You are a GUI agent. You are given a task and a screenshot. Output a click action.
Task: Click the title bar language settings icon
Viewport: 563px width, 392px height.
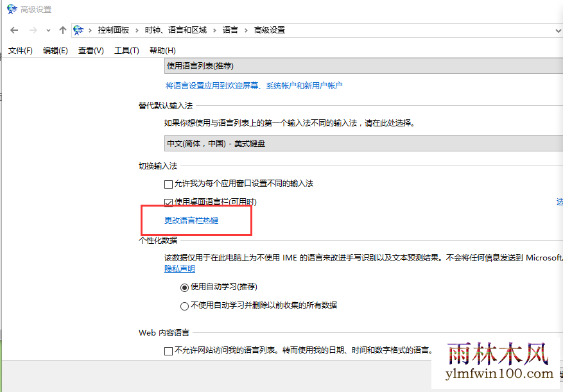12,9
